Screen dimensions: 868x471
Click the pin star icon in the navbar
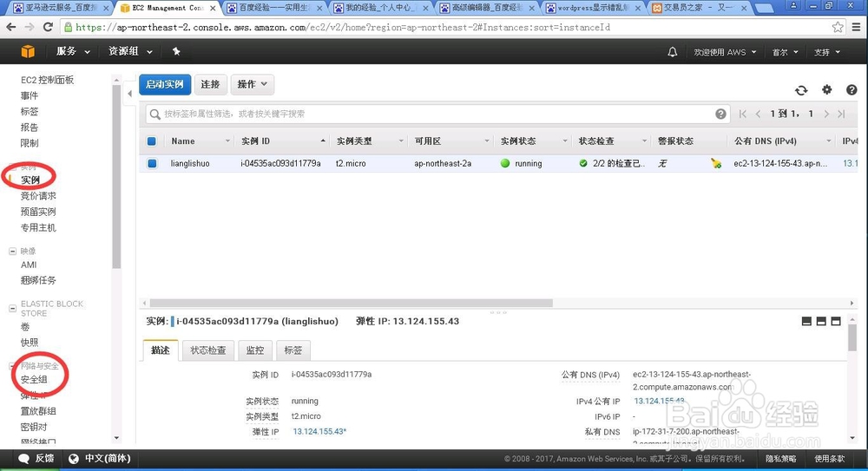click(176, 51)
